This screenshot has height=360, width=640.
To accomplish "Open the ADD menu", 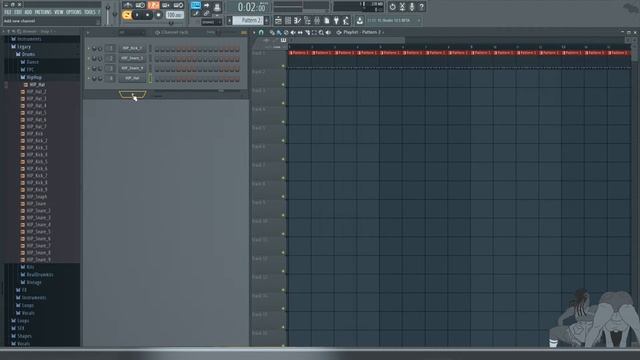I will point(28,12).
